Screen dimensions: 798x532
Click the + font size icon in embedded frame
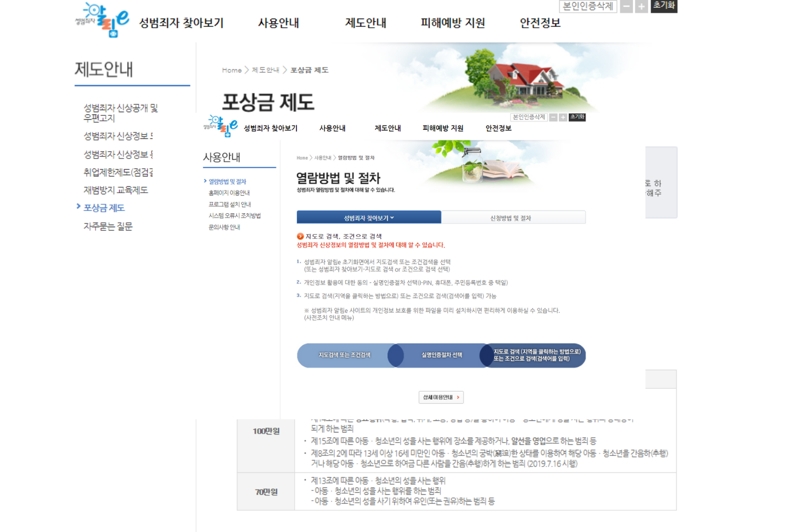pyautogui.click(x=562, y=117)
